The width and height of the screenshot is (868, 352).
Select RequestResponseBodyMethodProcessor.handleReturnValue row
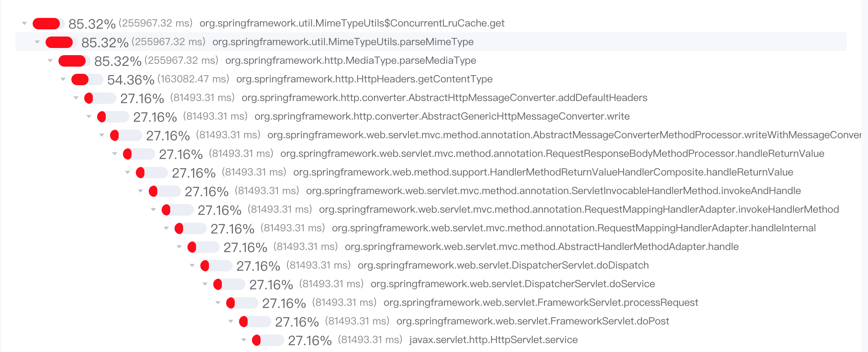(x=552, y=154)
